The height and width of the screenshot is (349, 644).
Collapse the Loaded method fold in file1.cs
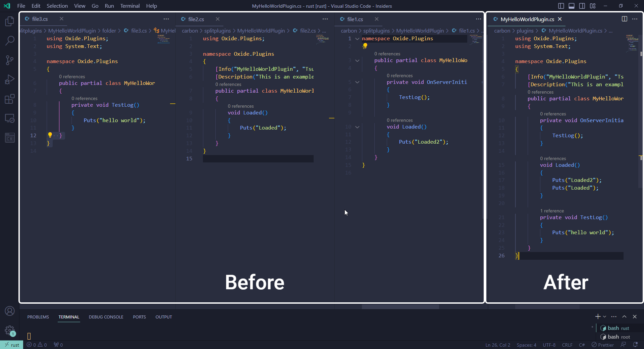[x=357, y=127]
